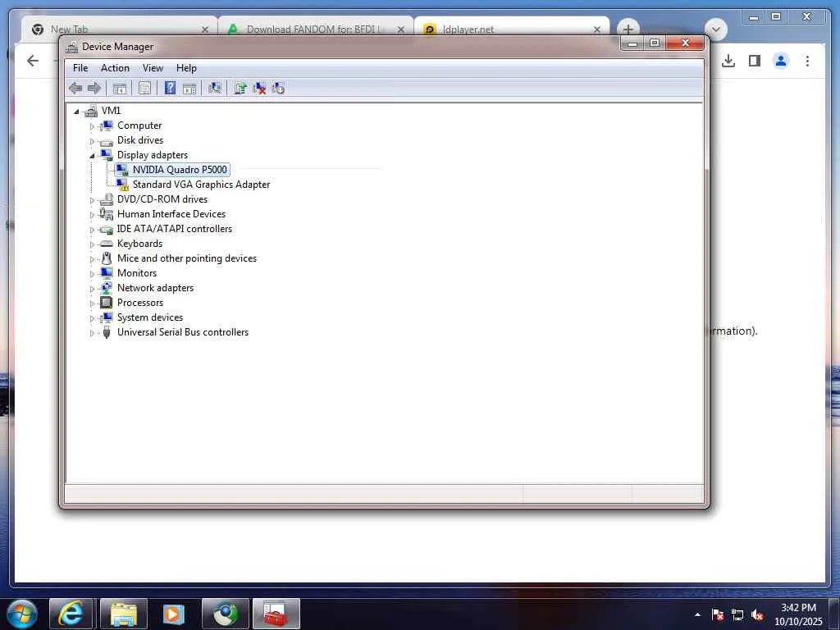
Task: Expand DVD/CD-ROM drives category
Action: [92, 200]
